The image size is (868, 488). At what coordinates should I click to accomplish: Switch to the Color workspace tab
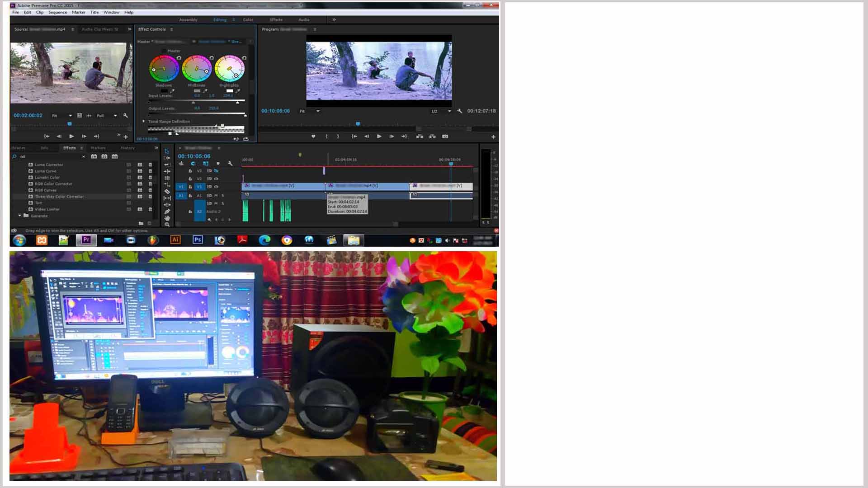(x=248, y=20)
